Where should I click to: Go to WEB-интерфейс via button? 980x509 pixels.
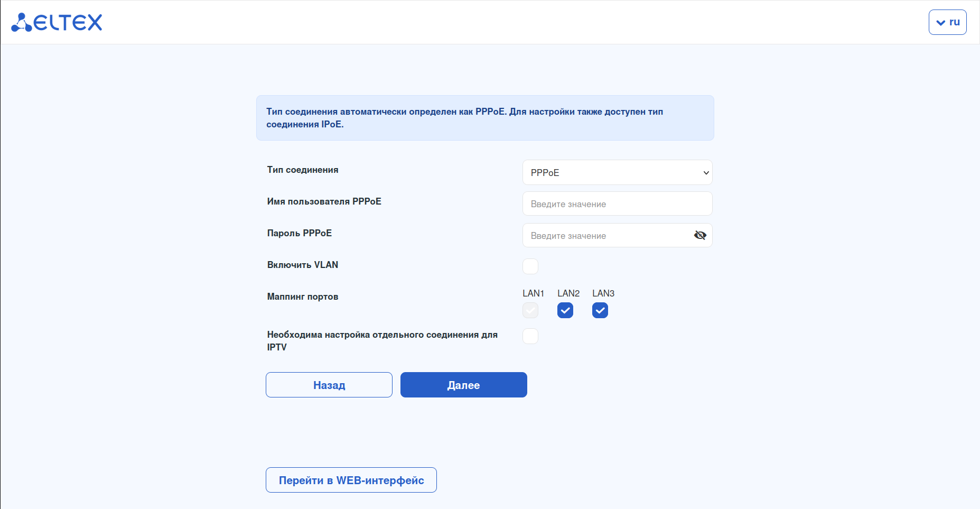tap(351, 480)
